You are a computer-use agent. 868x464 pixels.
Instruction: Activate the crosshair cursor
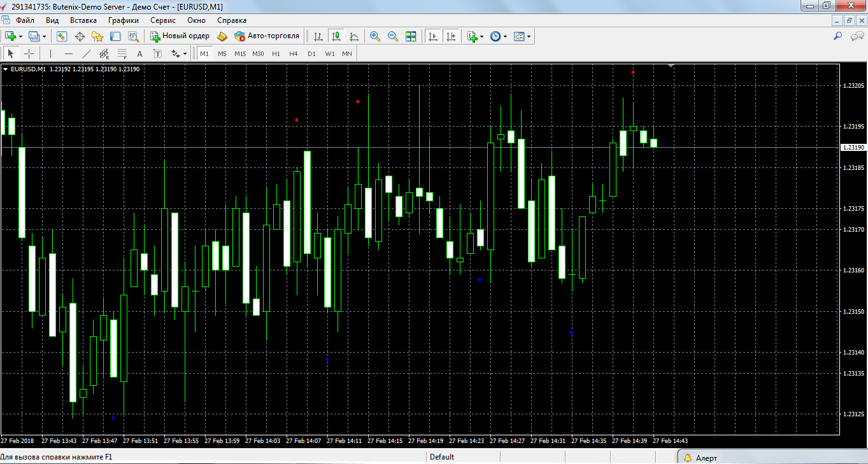point(29,54)
